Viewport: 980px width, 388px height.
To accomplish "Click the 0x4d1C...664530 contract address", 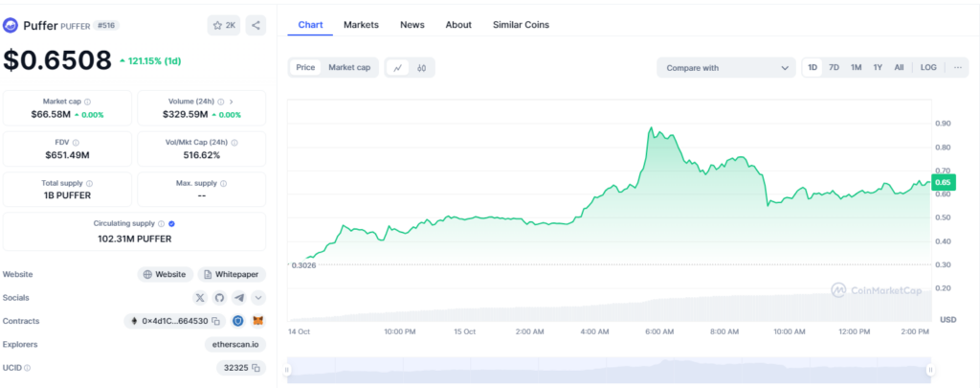I will 175,321.
